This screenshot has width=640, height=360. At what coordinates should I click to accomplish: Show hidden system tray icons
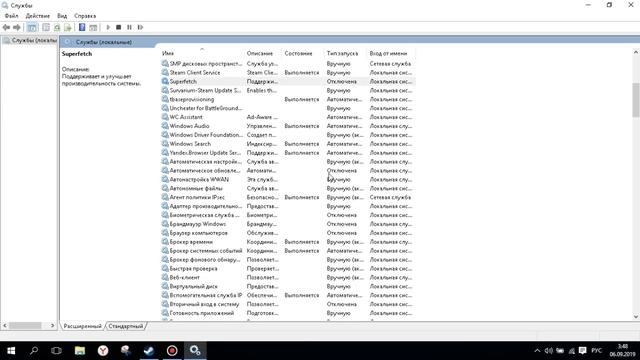pyautogui.click(x=537, y=351)
